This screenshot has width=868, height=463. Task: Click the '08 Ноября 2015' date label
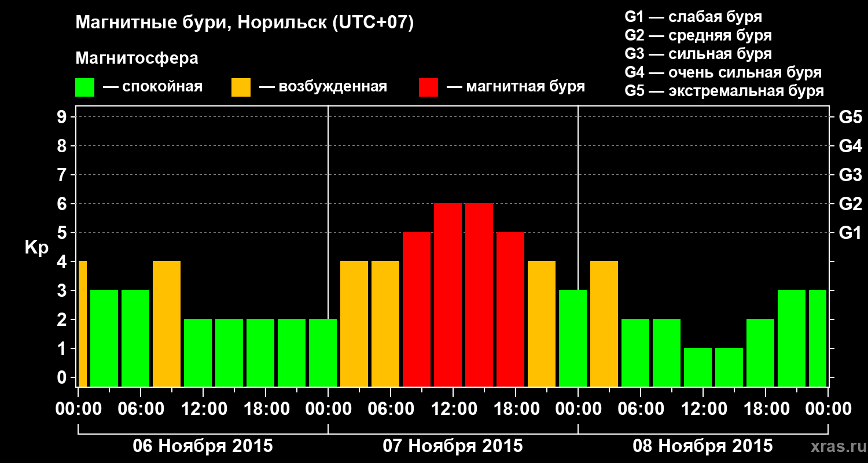[x=703, y=446]
